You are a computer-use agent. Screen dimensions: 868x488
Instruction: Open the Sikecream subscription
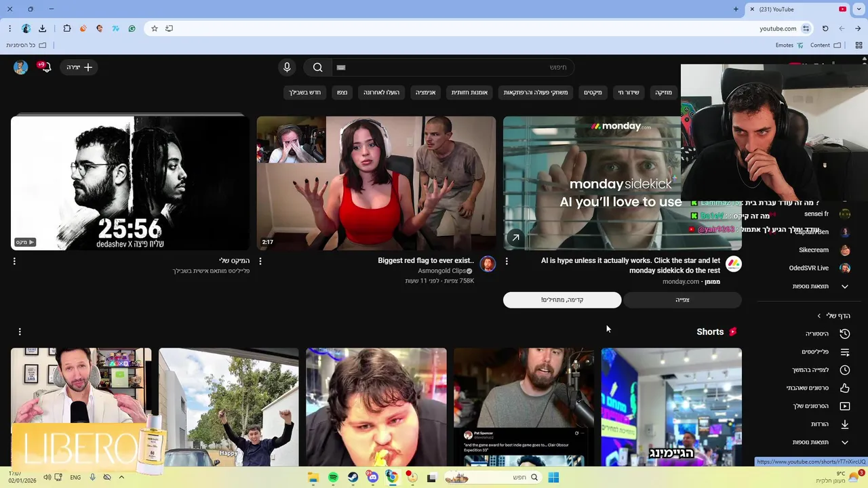coord(824,250)
